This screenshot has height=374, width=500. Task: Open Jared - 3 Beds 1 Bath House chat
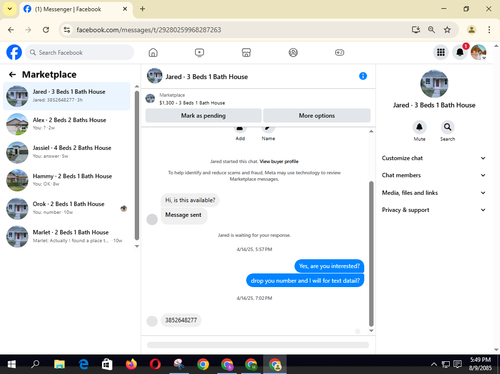click(67, 96)
